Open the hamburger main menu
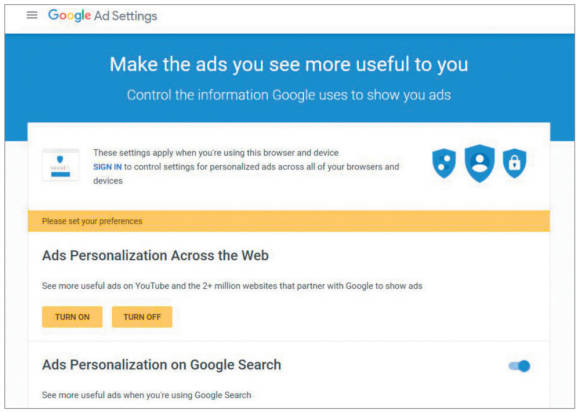The height and width of the screenshot is (412, 580). pyautogui.click(x=32, y=15)
